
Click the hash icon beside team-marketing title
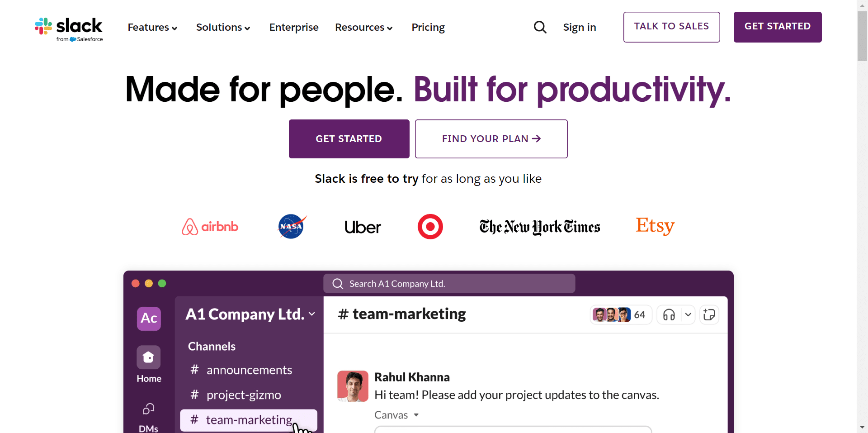coord(343,314)
